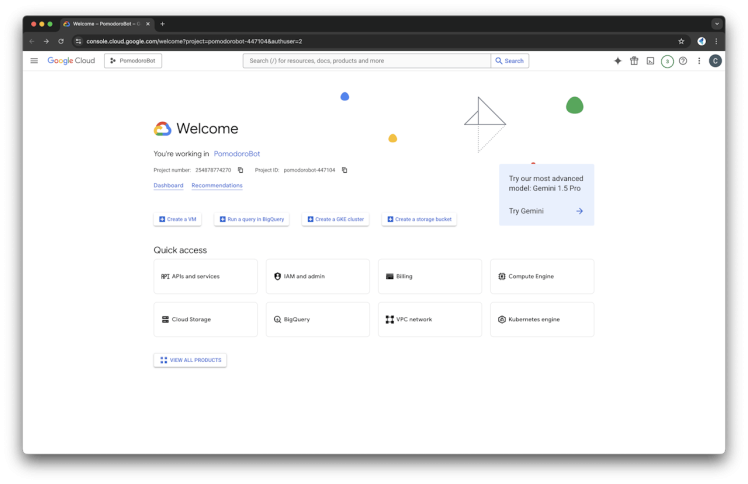This screenshot has height=484, width=748.
Task: Open the browser profile icon
Action: tap(701, 41)
